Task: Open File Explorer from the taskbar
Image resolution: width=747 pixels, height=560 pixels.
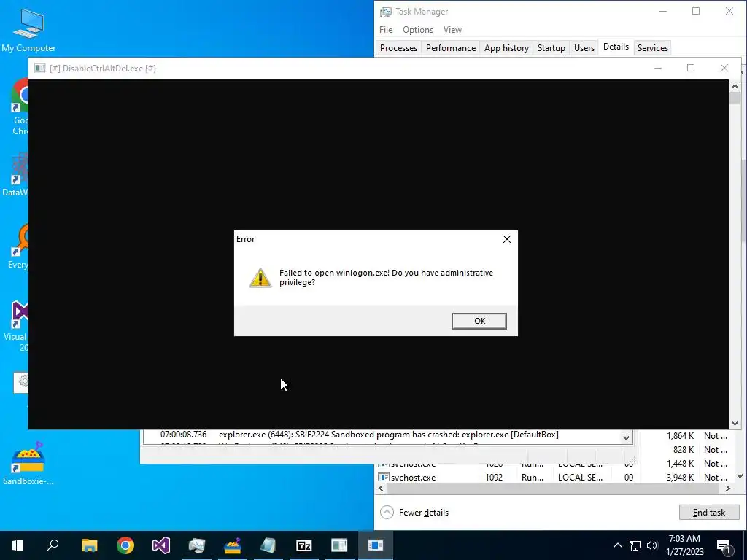Action: pos(89,545)
